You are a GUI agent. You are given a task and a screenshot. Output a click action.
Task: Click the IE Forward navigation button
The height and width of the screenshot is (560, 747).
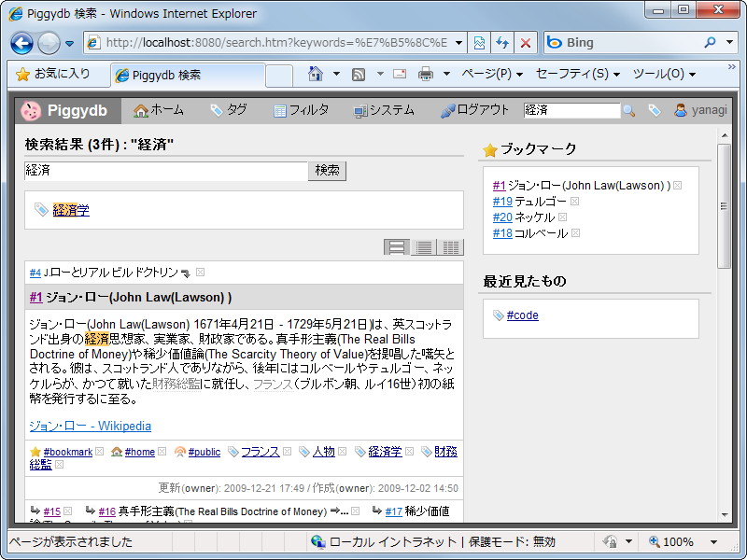coord(49,43)
